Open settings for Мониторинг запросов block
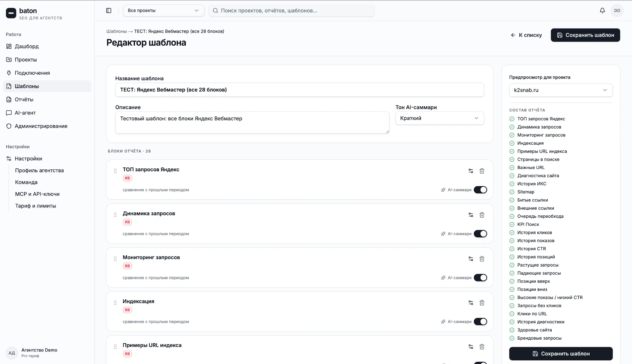This screenshot has width=632, height=364. (x=471, y=259)
